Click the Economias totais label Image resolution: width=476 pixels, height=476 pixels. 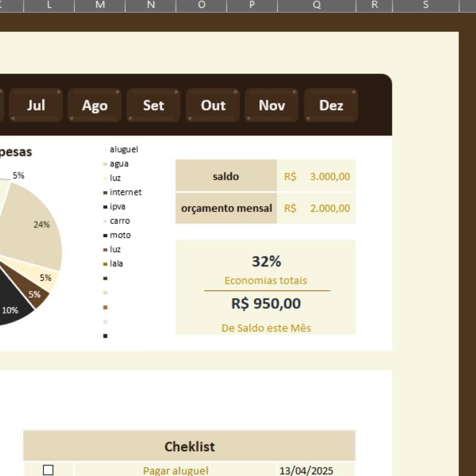click(x=265, y=280)
